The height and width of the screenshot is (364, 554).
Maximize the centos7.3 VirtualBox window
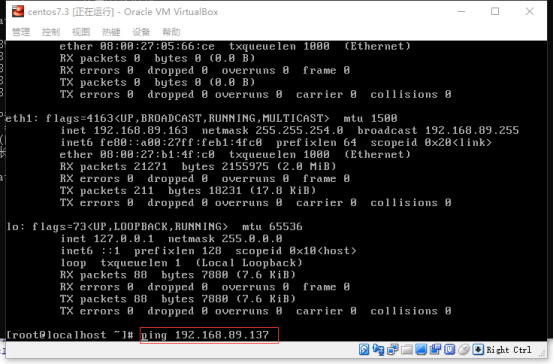point(495,12)
